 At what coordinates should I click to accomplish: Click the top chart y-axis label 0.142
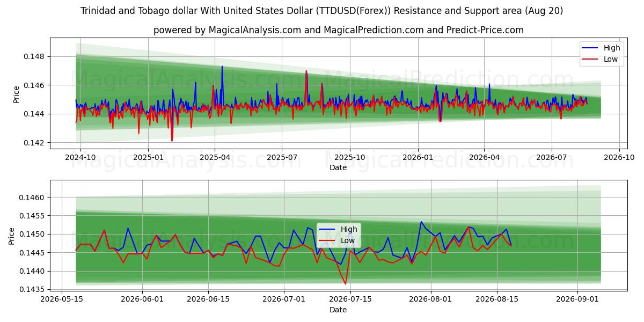pyautogui.click(x=34, y=143)
